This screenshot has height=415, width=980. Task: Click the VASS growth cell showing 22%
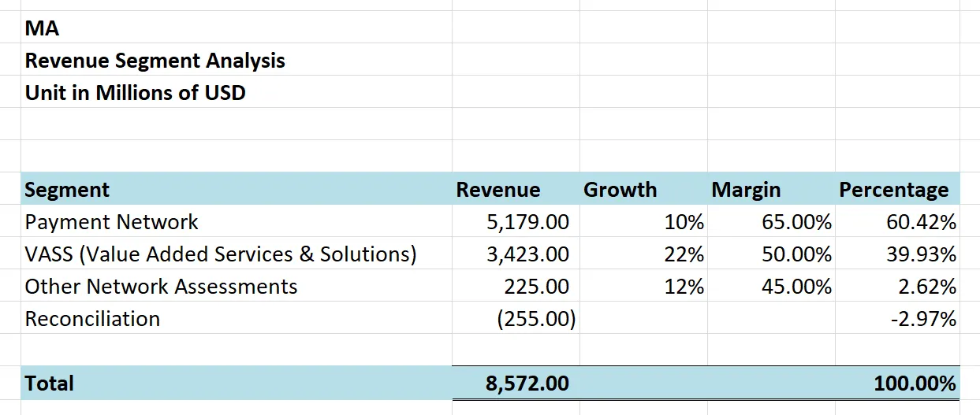pyautogui.click(x=684, y=254)
